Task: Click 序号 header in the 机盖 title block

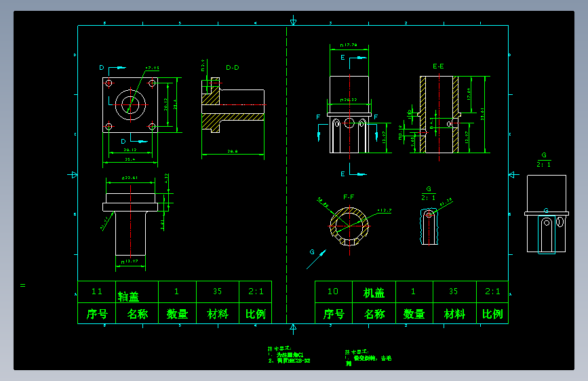Action: [334, 314]
